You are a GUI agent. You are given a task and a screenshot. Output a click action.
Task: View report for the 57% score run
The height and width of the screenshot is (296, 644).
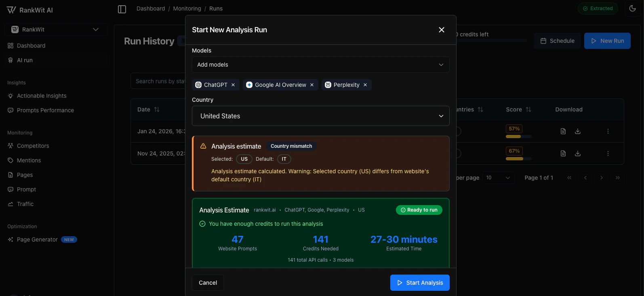(563, 131)
